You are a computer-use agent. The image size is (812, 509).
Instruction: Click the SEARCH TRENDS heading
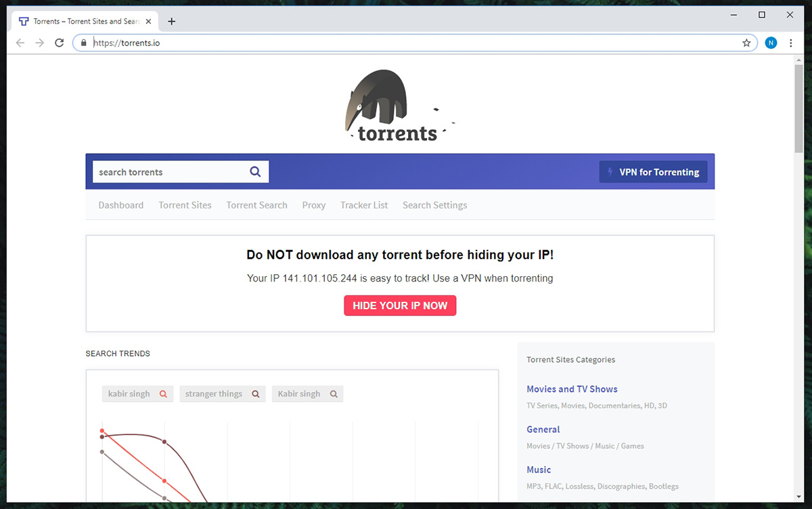tap(118, 353)
